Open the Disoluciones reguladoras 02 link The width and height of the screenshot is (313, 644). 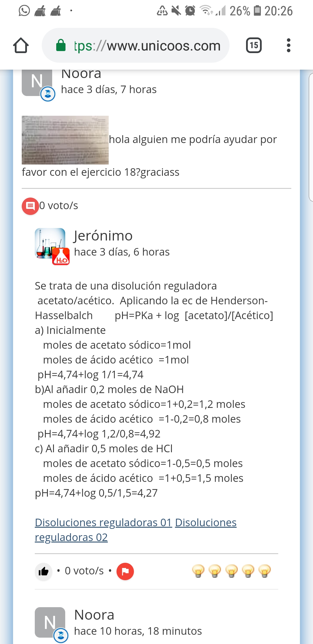pyautogui.click(x=71, y=538)
